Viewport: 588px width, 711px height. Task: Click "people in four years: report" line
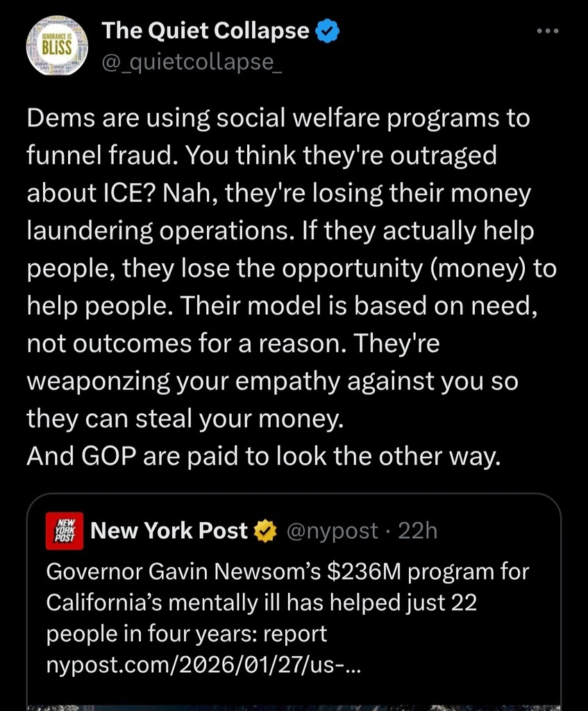pos(186,635)
